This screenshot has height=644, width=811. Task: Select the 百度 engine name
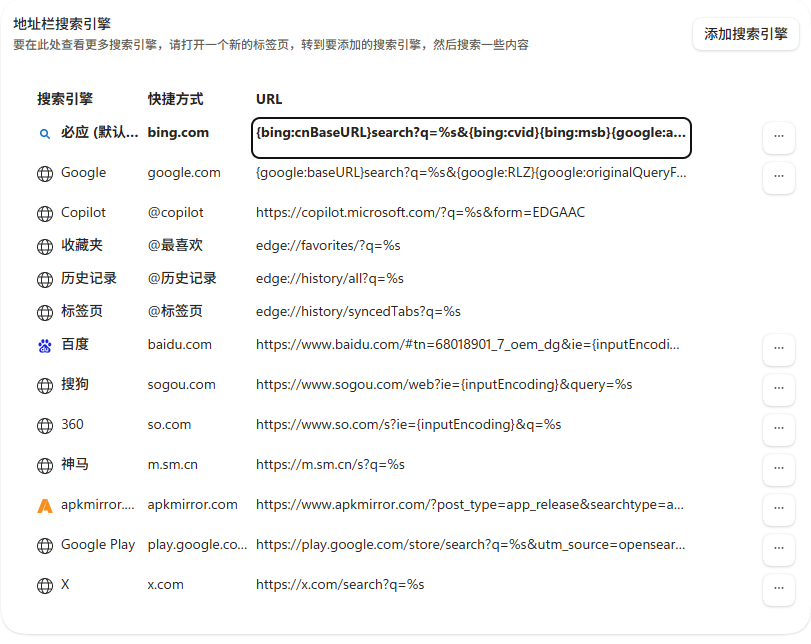[x=75, y=345]
